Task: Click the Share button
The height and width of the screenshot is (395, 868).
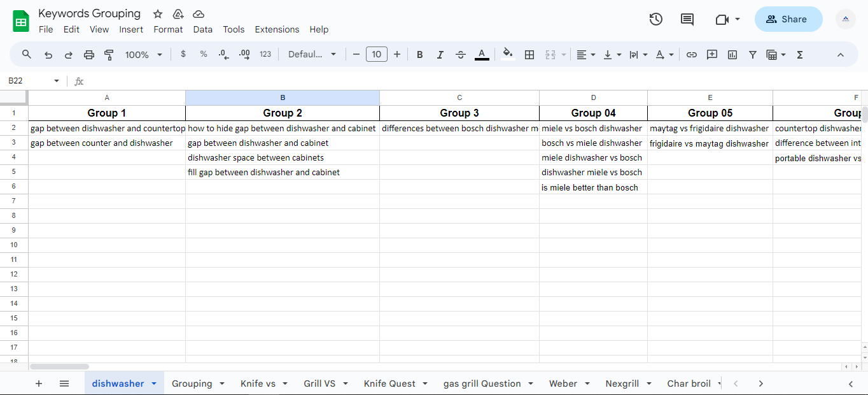Action: click(788, 19)
